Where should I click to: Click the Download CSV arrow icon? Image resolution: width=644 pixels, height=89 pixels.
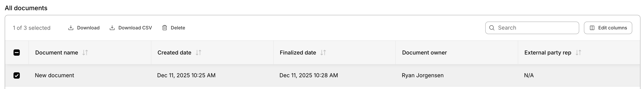tap(112, 28)
